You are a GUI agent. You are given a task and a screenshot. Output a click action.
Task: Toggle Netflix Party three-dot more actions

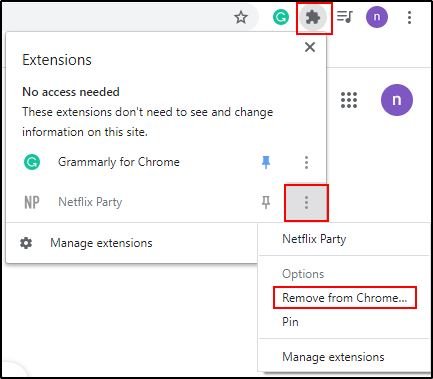(x=306, y=202)
